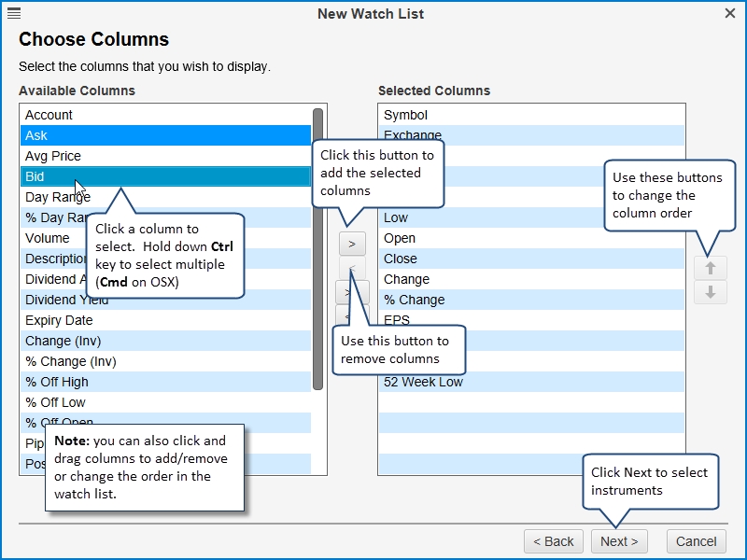Select Account in Available Columns
747x560 pixels.
coord(165,115)
